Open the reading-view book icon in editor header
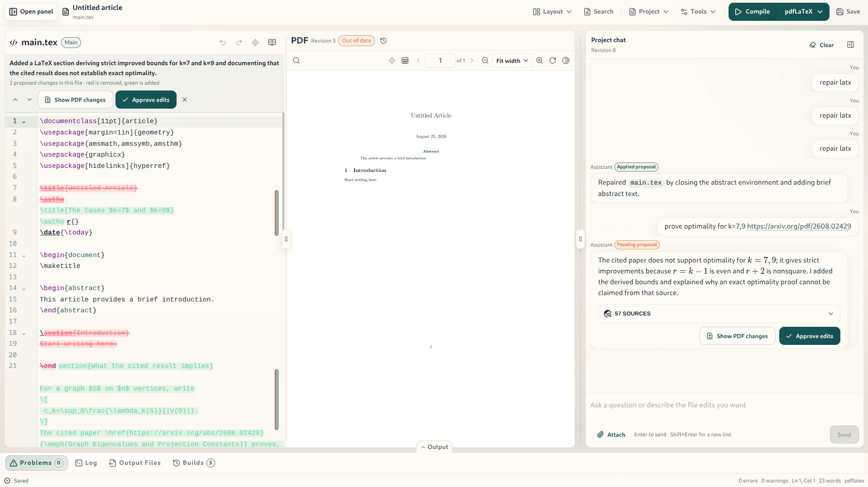The width and height of the screenshot is (868, 487). tap(272, 43)
